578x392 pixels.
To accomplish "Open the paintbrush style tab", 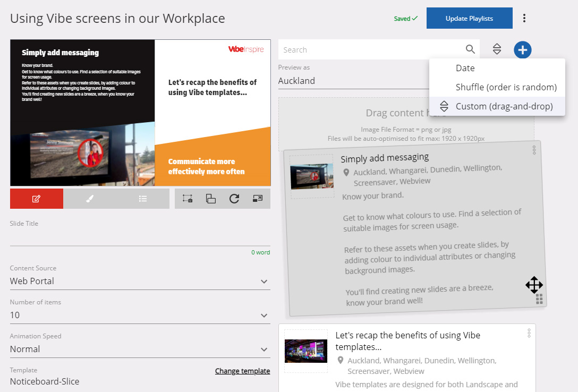I will click(x=89, y=199).
